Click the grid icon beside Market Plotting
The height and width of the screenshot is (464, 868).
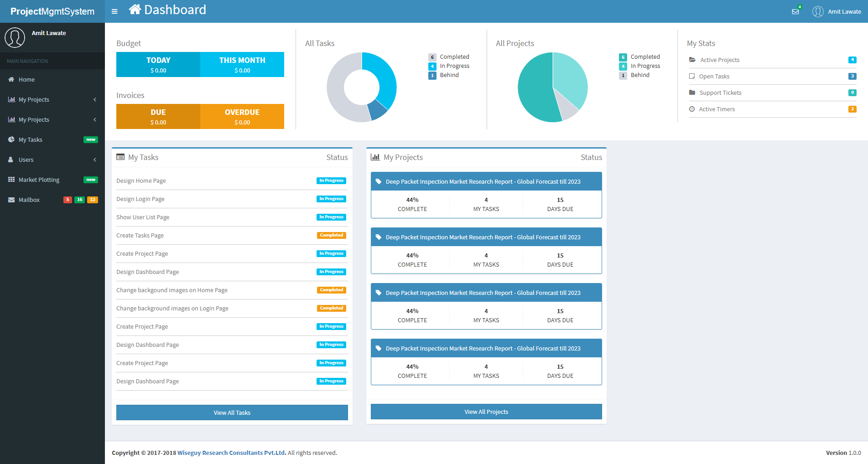pos(11,180)
